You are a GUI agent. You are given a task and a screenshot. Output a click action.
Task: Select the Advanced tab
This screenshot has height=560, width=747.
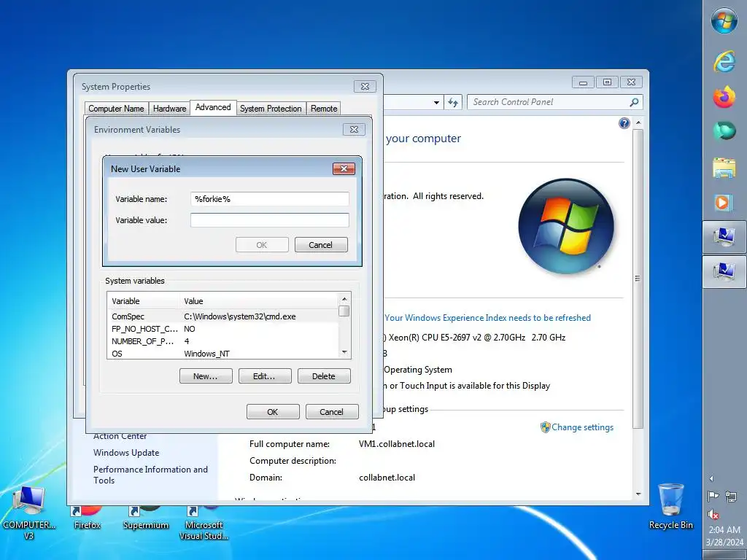[x=213, y=108]
